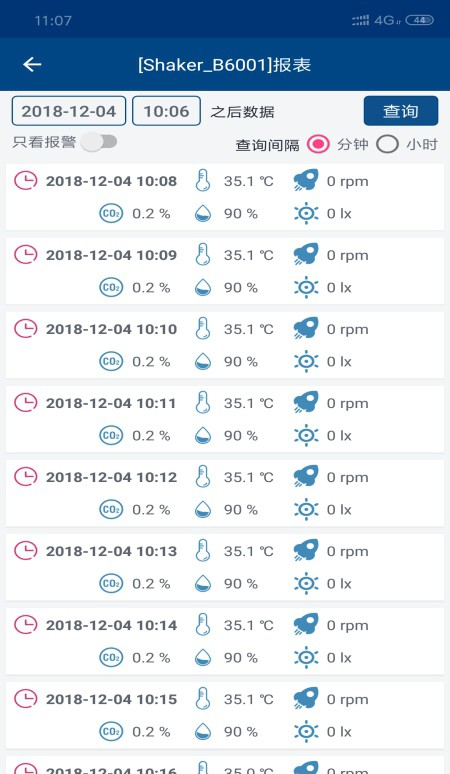The height and width of the screenshot is (774, 450).
Task: Tap the battery indicator in status bar
Action: (419, 20)
